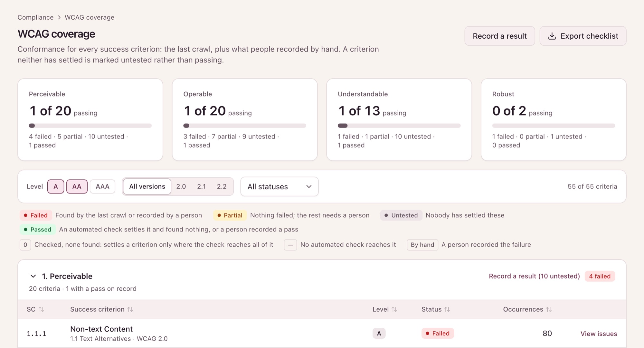Click the By hand legend chip
Image resolution: width=644 pixels, height=348 pixels.
point(422,245)
